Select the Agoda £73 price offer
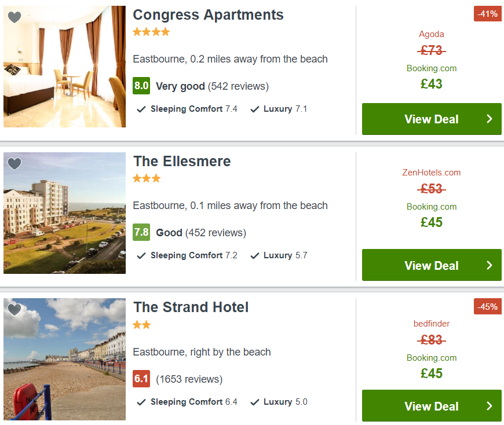 tap(432, 43)
